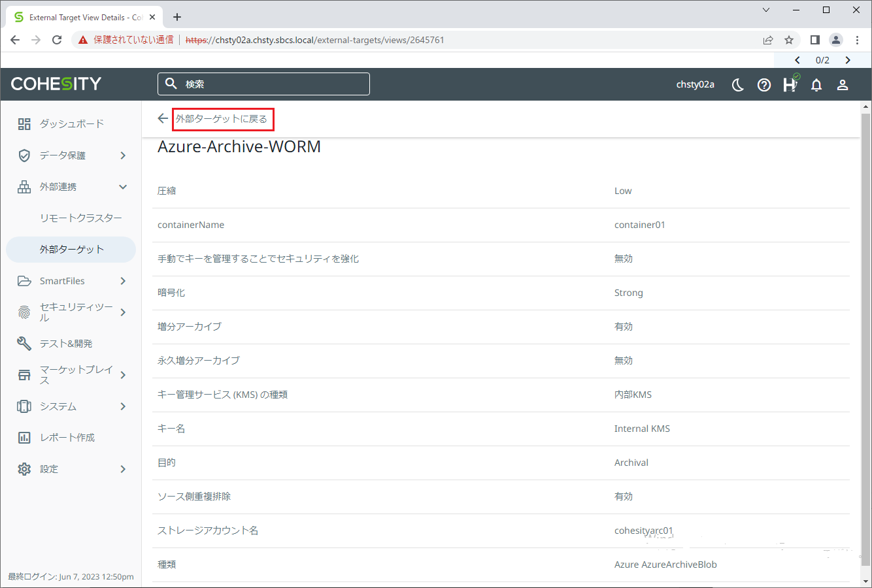Open the user account icon
Screen dimensions: 872x588
(843, 85)
